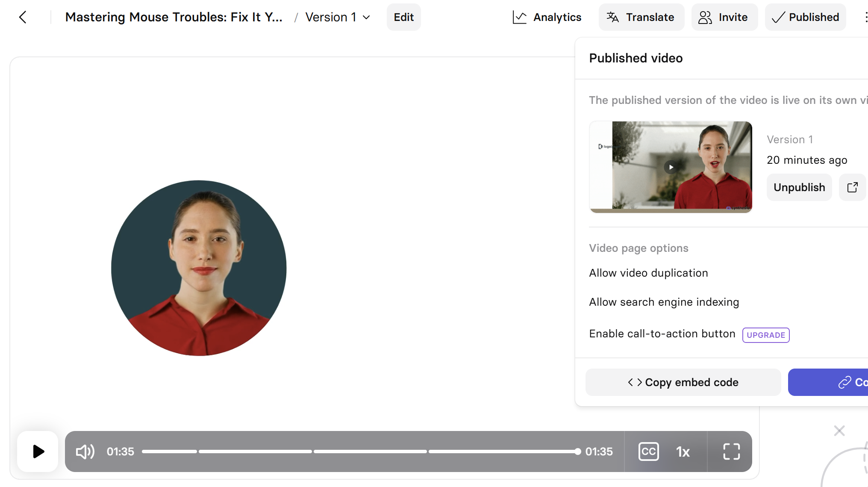
Task: Dismiss the helper widget with X icon
Action: 839,431
